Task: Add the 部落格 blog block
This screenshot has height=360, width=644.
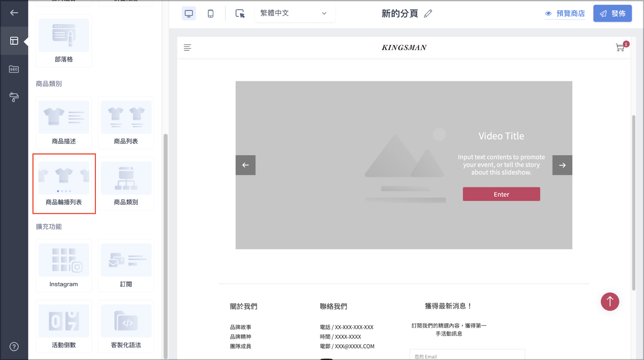Action: pyautogui.click(x=64, y=41)
